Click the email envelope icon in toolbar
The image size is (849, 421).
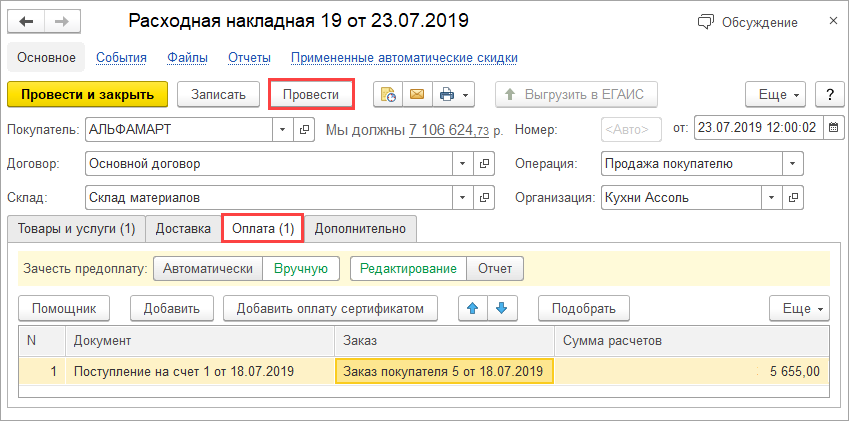(x=415, y=95)
